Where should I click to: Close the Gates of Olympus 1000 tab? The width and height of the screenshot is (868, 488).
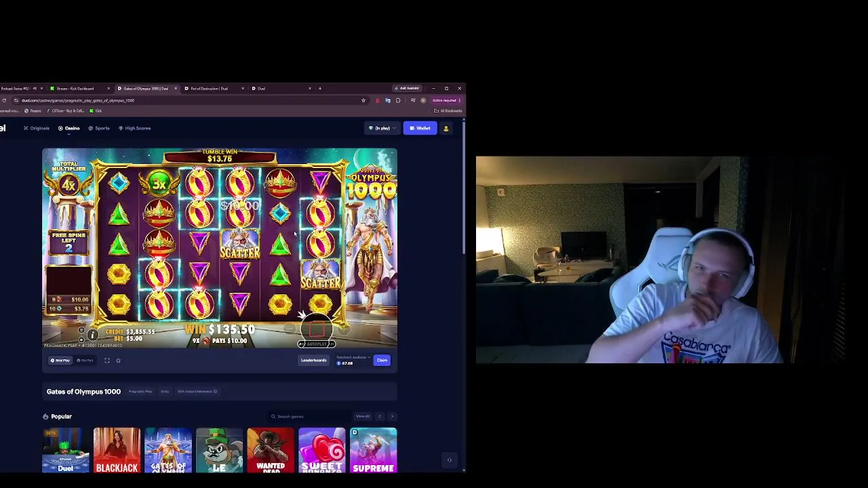pos(176,88)
